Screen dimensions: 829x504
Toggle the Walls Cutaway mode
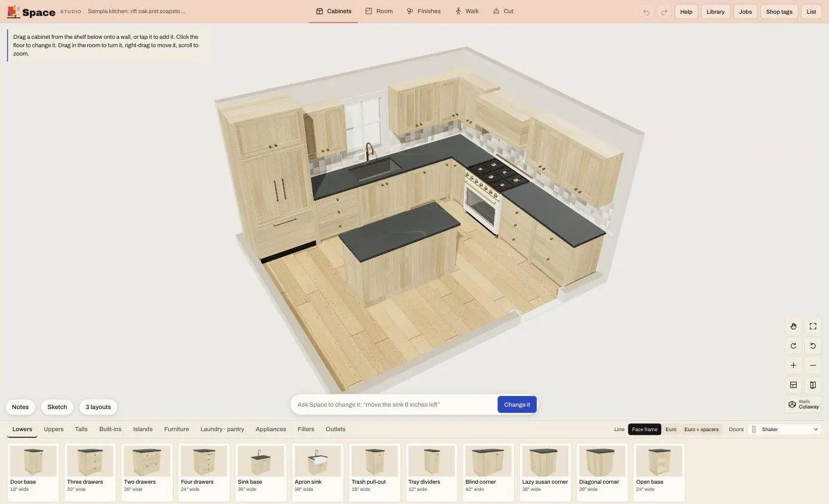pos(803,404)
